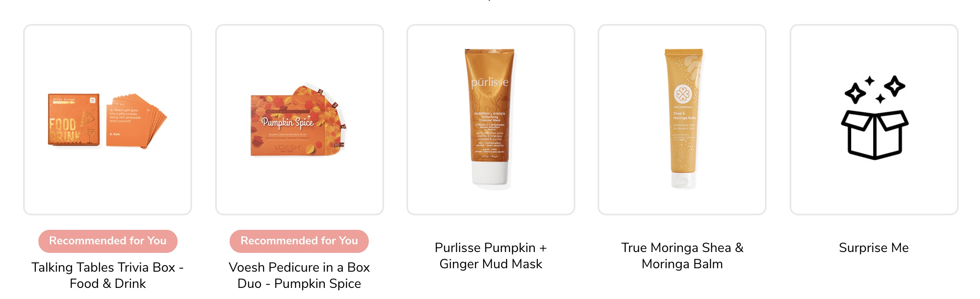Screen dimensions: 980x299
Task: Click the purlisse logo on the tube
Action: coord(490,82)
